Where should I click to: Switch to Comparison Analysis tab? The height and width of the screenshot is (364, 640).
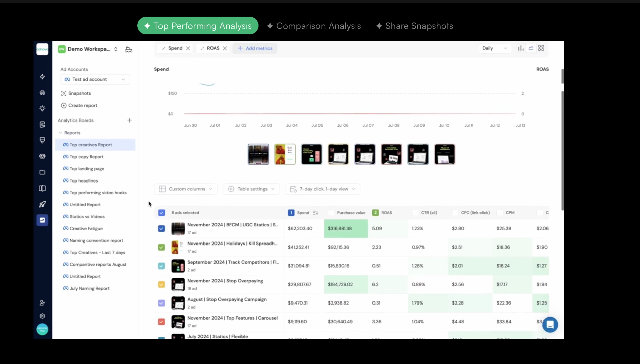[x=313, y=26]
